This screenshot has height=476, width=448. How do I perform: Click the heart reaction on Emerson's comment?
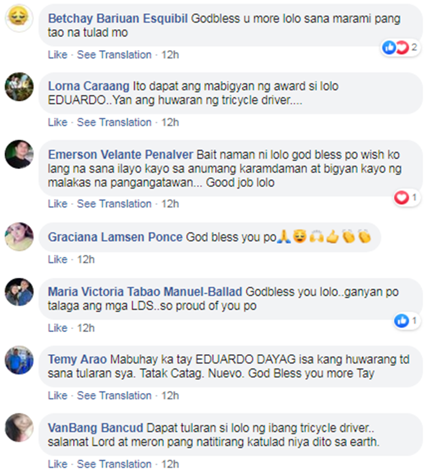click(x=407, y=198)
